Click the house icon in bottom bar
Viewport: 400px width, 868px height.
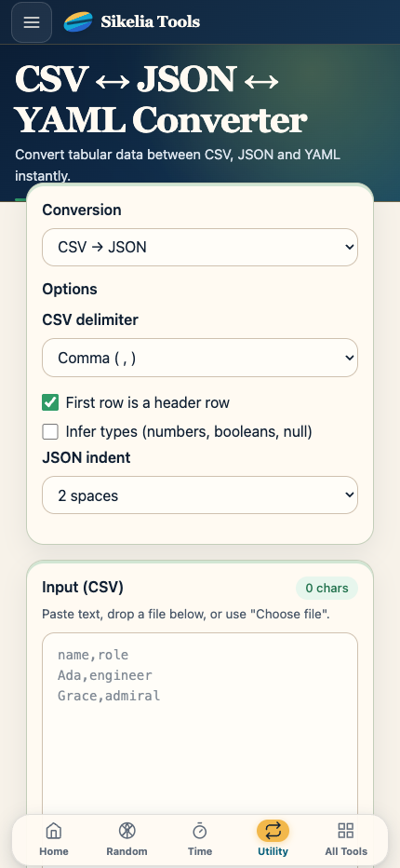pyautogui.click(x=54, y=831)
